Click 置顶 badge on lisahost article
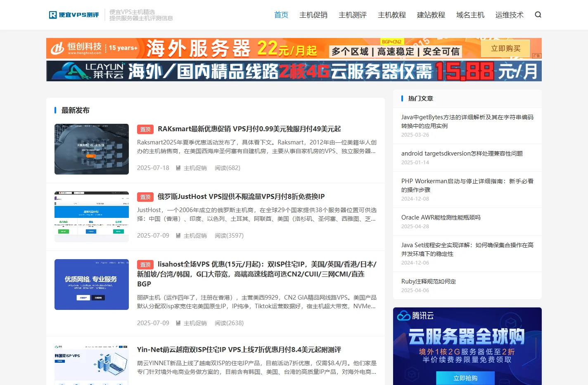Viewport: 588px width, 385px height. tap(145, 265)
